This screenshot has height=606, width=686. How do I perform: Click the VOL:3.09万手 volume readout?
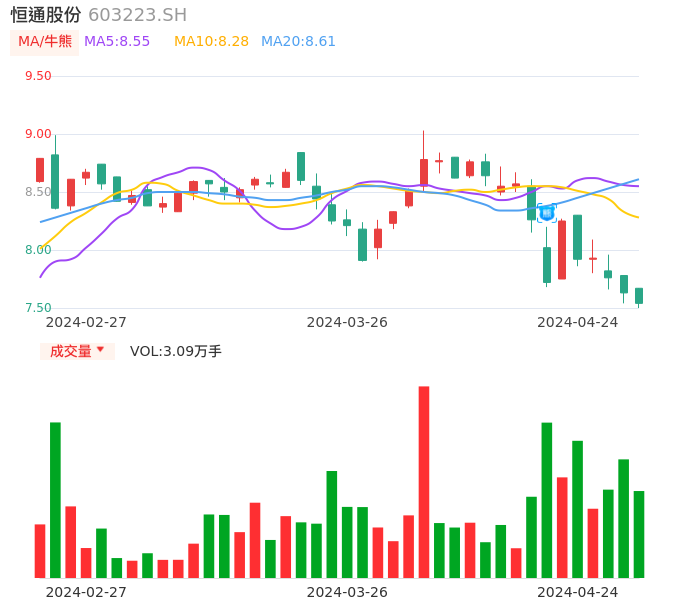coord(176,351)
